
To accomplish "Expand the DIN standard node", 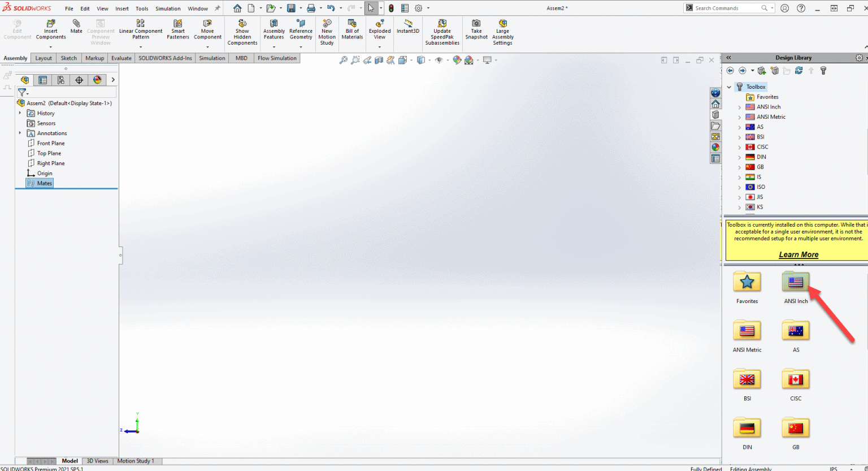I will [739, 158].
